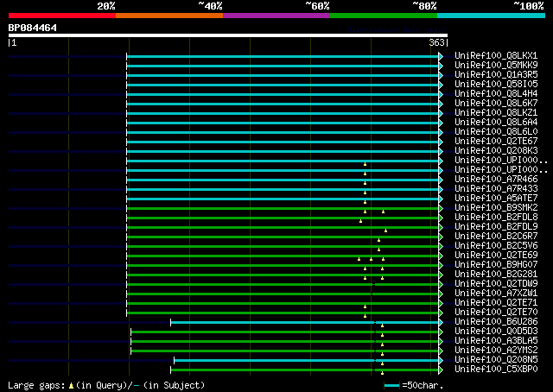The width and height of the screenshot is (553, 392).
Task: Open hit UniRef100_A7R466
Action: [x=496, y=179]
